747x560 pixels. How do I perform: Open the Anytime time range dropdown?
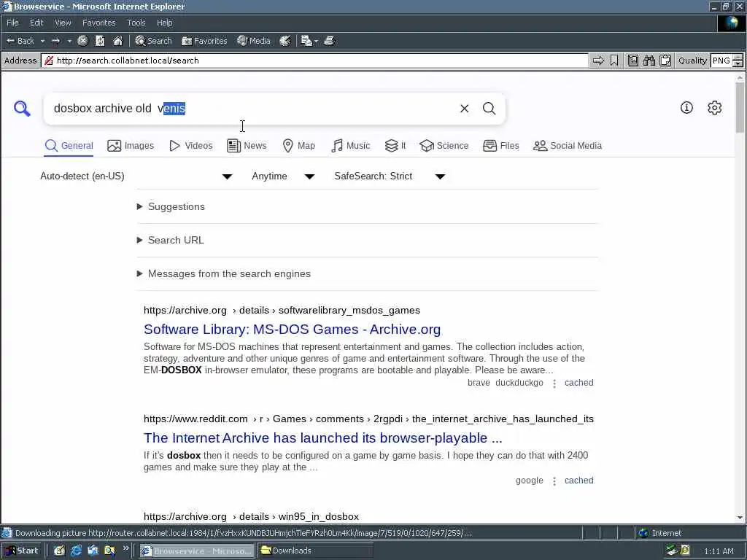point(283,176)
